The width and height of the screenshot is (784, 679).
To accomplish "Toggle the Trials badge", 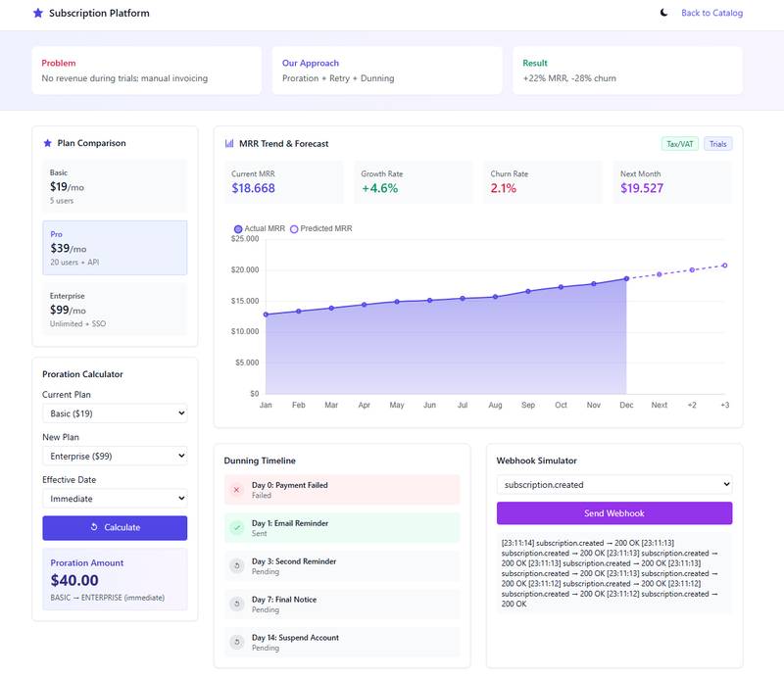I will click(x=717, y=144).
